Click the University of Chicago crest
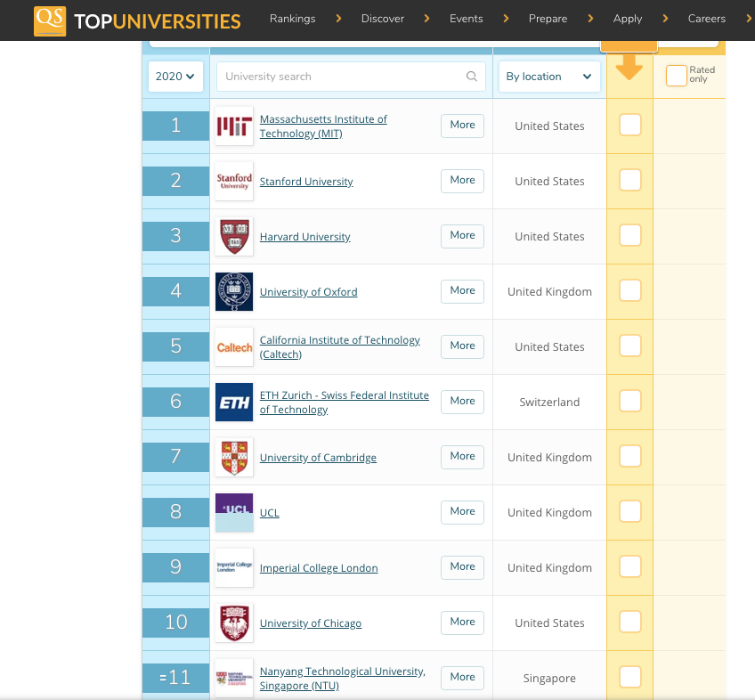The image size is (755, 700). (234, 623)
